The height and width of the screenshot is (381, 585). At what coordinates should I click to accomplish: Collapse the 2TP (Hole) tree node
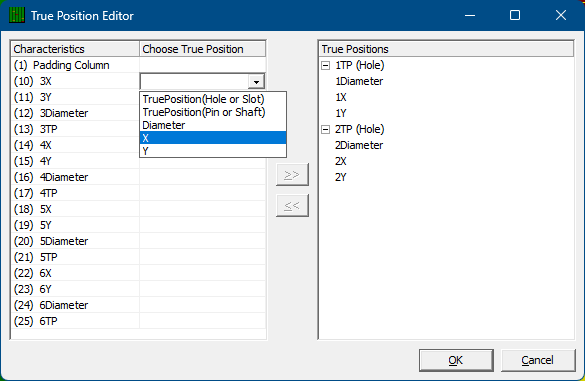[x=325, y=129]
